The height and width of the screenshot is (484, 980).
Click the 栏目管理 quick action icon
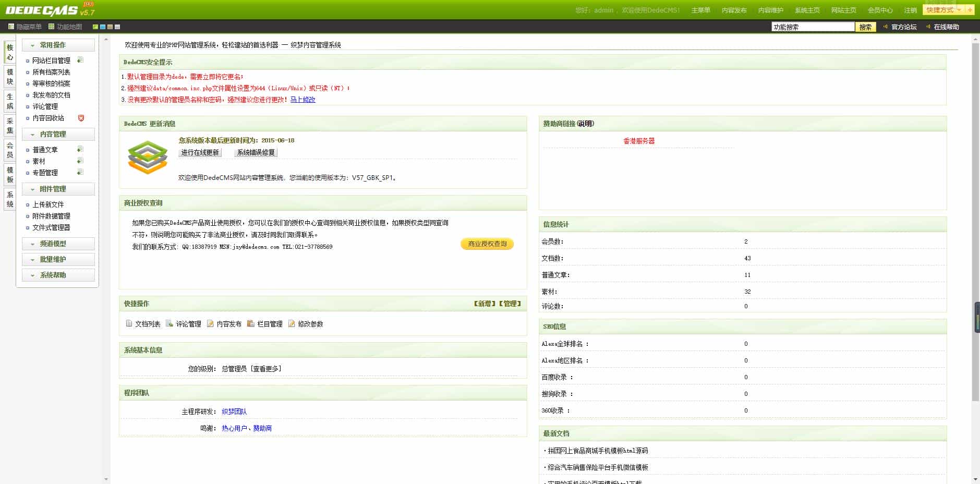251,323
